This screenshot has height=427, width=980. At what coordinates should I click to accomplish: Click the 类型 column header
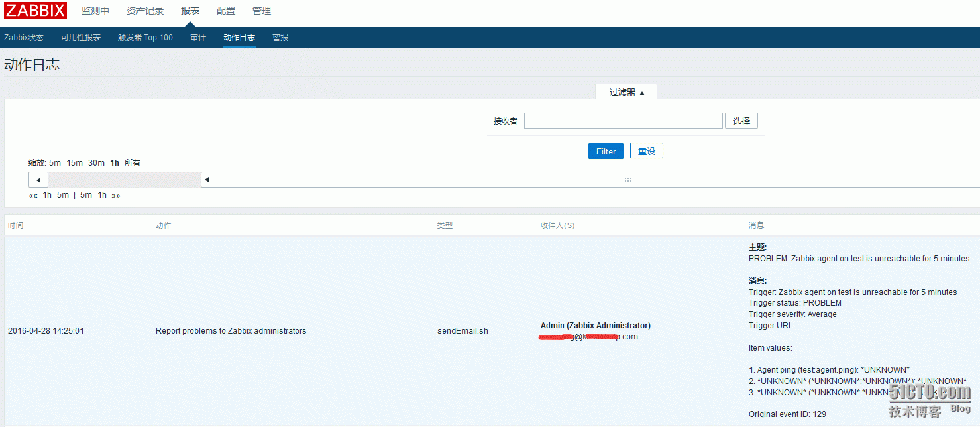[445, 225]
